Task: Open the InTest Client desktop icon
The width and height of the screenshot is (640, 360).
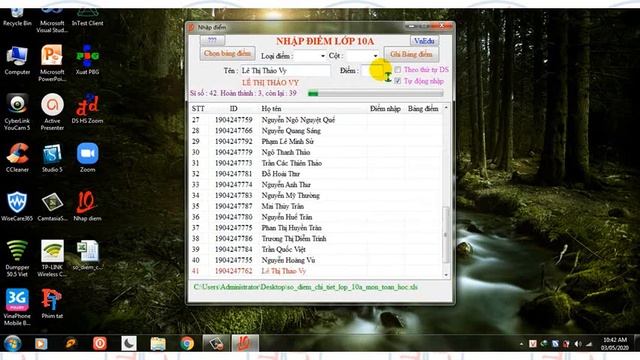Action: 87,18
